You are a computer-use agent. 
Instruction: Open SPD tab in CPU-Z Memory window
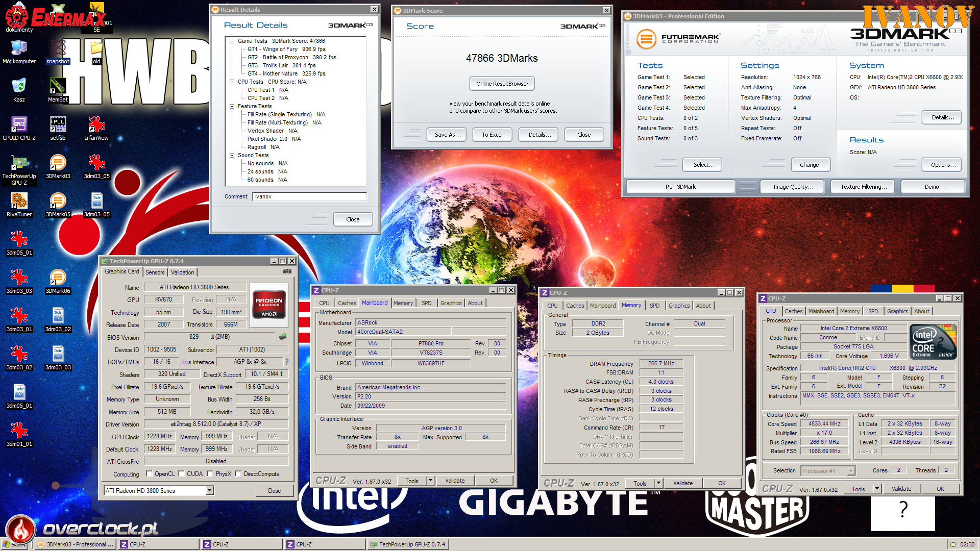[655, 306]
